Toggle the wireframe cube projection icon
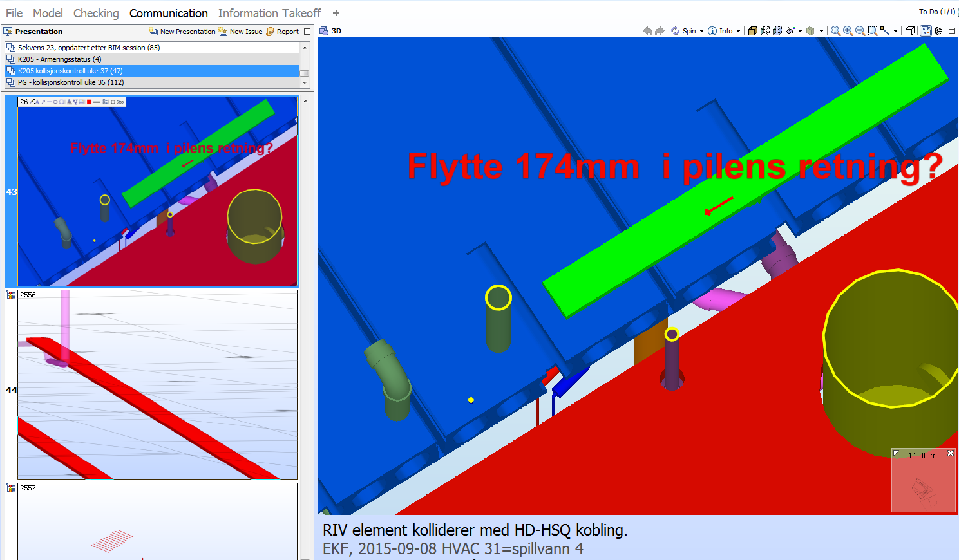959x560 pixels. tap(909, 31)
